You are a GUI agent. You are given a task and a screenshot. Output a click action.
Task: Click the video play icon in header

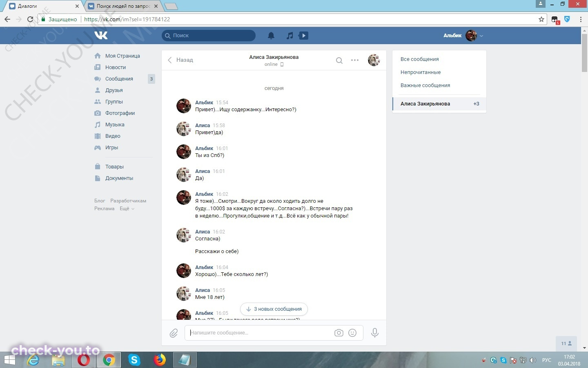point(303,36)
